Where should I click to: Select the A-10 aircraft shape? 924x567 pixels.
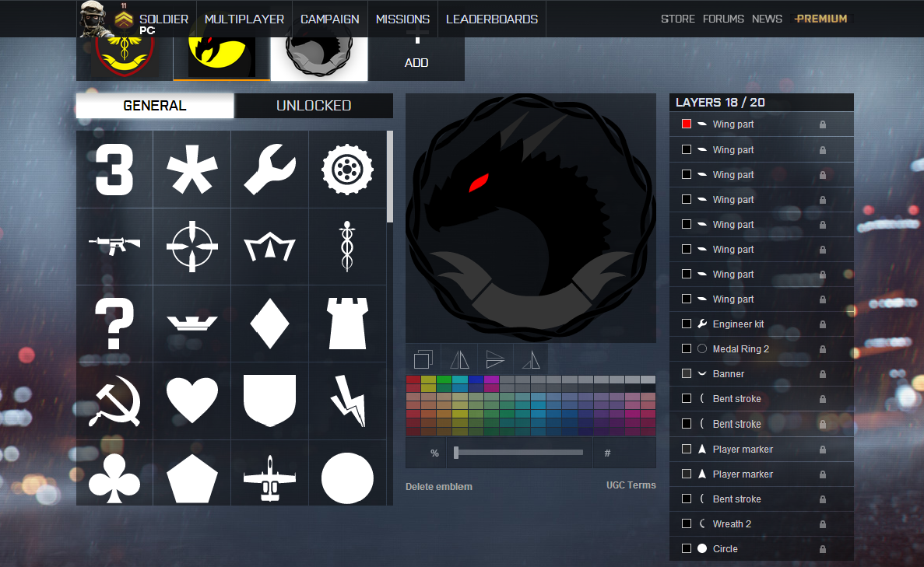(269, 478)
